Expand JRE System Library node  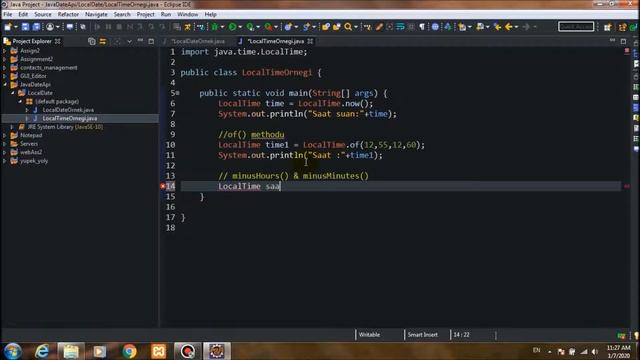tap(12, 127)
